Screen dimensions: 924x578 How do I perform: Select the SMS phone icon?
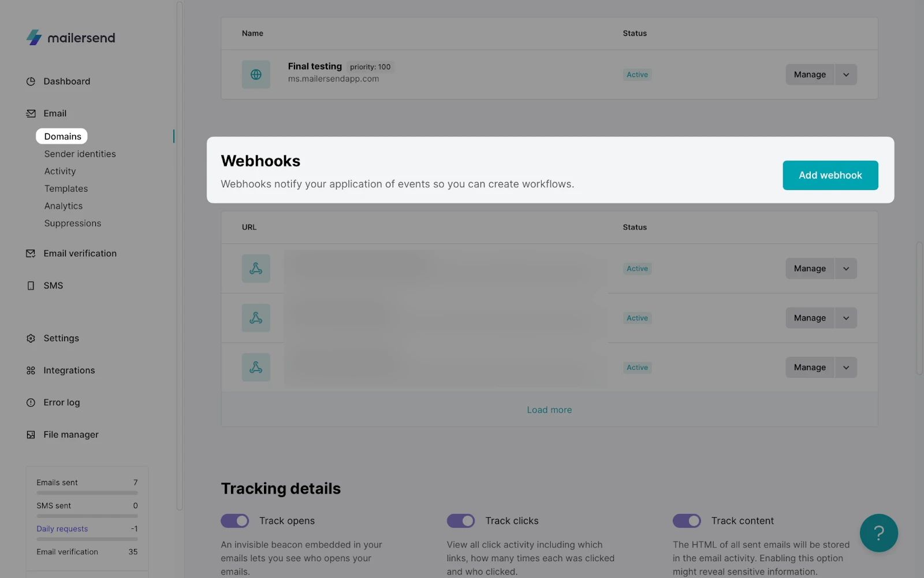tap(31, 286)
